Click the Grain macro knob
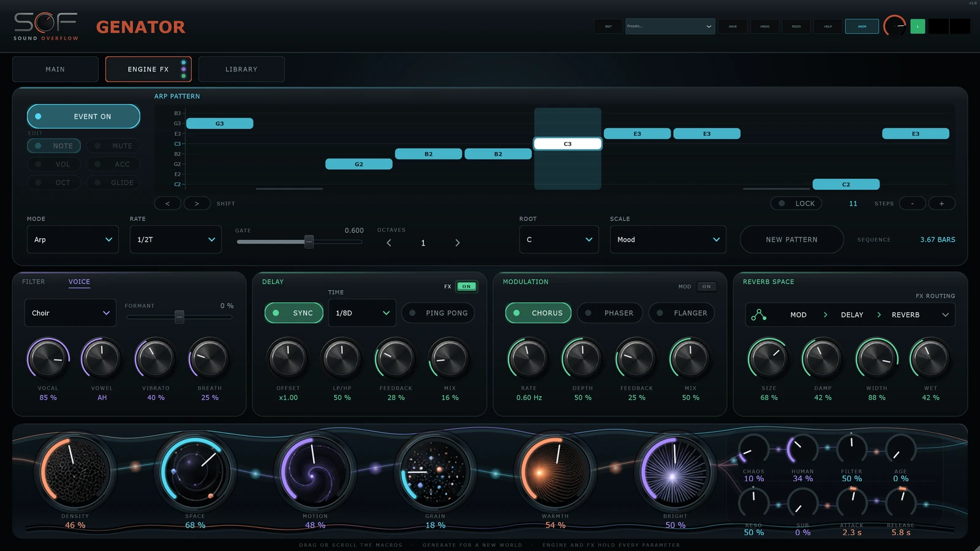This screenshot has width=980, height=551. point(435,472)
